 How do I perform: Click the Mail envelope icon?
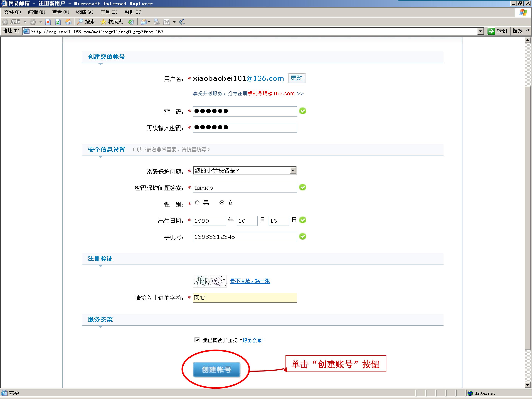tap(144, 22)
